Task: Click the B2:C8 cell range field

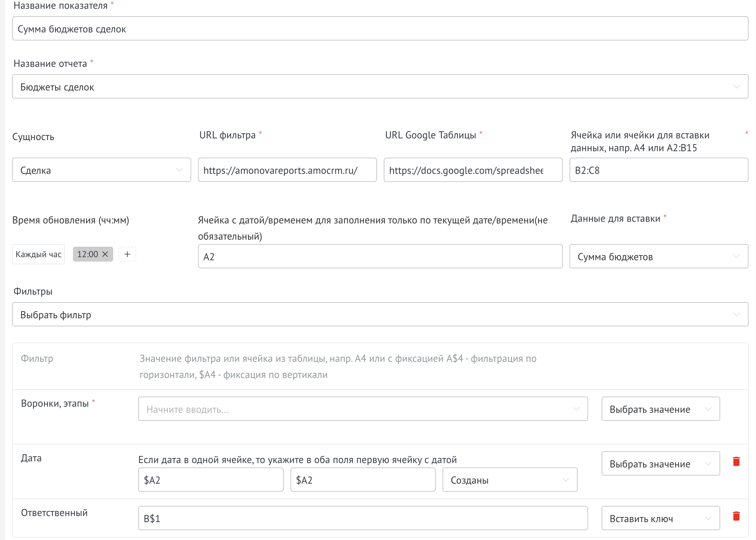Action: click(x=659, y=170)
